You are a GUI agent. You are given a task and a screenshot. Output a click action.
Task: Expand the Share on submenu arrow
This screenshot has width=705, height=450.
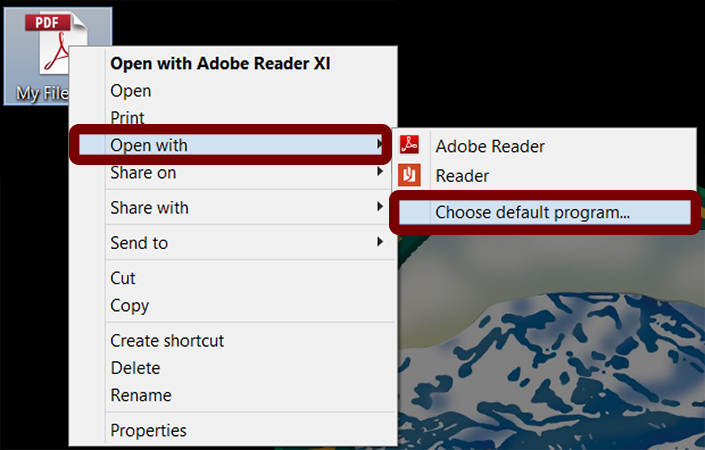(380, 173)
